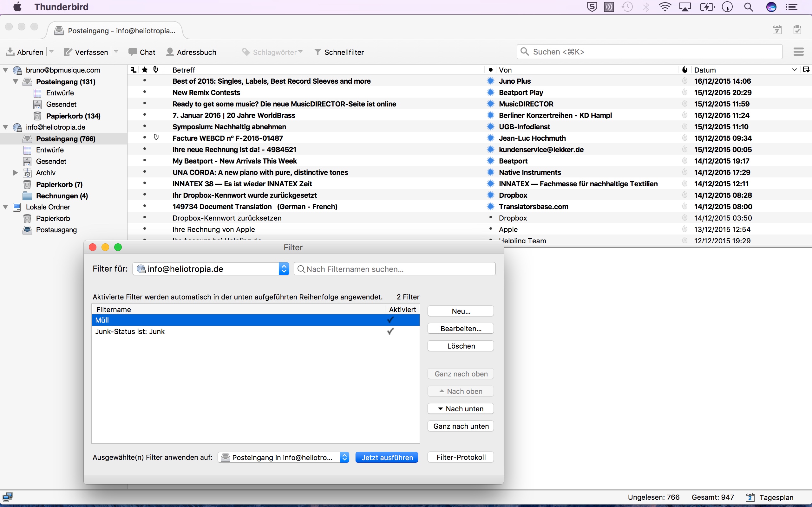Screen dimensions: 812x507
Task: Open the calendar tab icon at top right
Action: tap(777, 30)
